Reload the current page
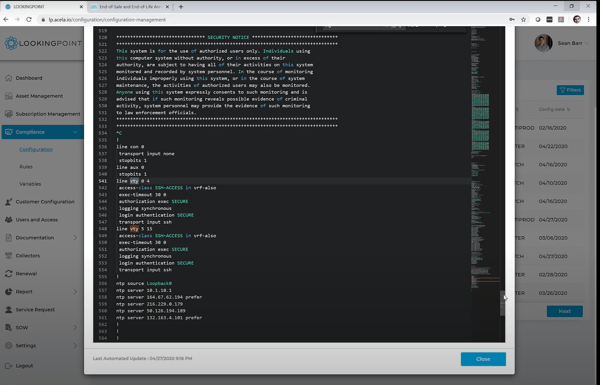The width and height of the screenshot is (600, 385). click(29, 20)
